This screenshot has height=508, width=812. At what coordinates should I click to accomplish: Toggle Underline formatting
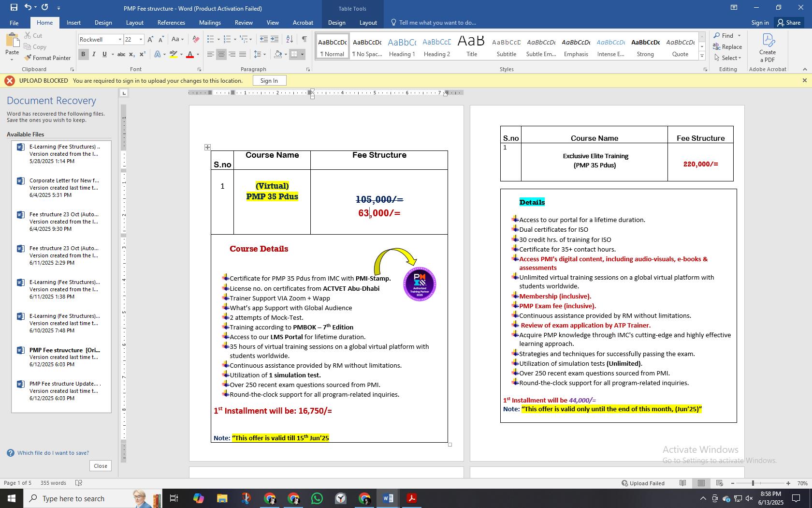104,54
